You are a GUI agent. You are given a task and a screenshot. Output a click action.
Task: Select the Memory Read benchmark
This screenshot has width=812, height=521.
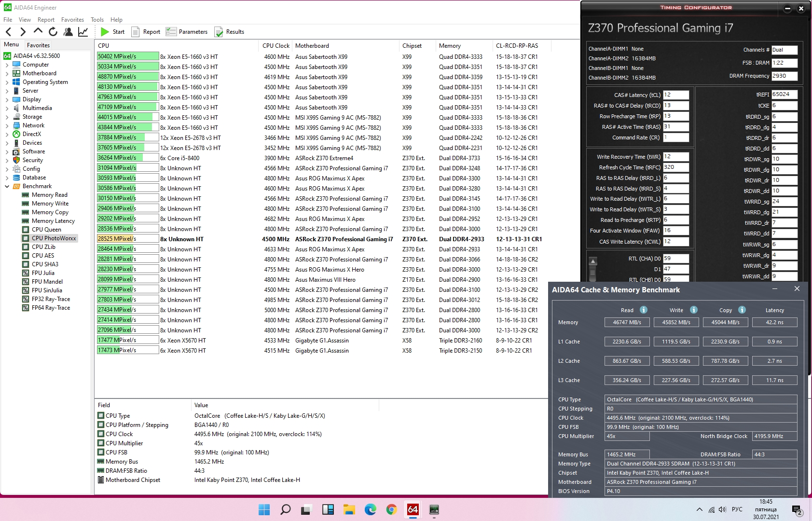coord(49,195)
